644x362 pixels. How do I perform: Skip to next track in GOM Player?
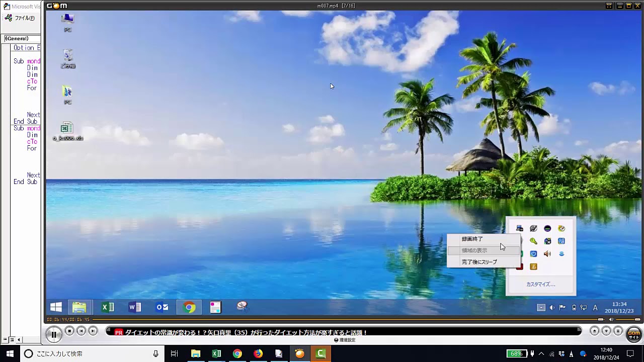click(93, 331)
